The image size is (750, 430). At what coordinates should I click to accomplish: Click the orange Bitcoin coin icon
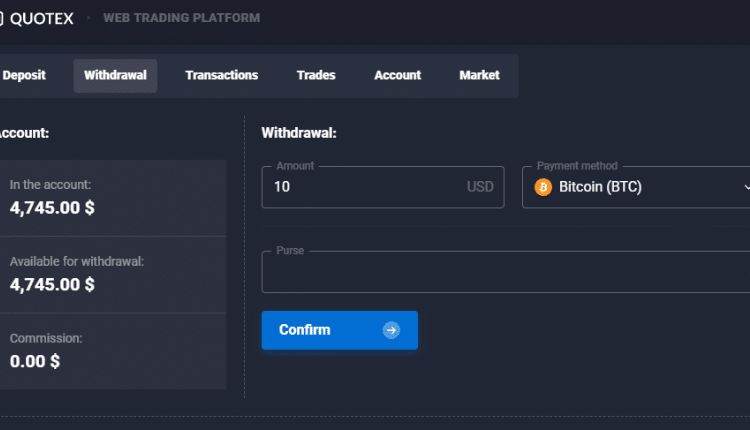tap(544, 187)
